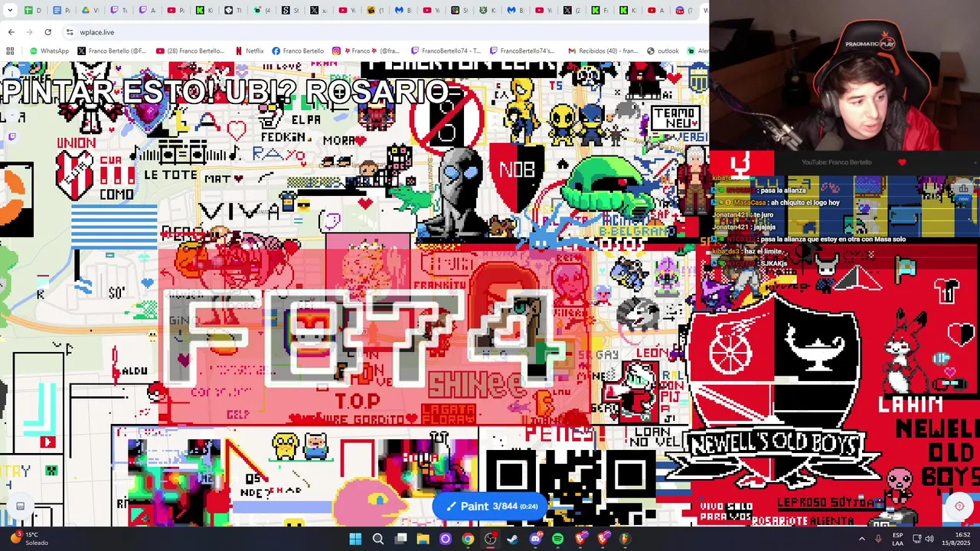Open the outlook bookmark
Screen dimensions: 980x551
(662, 51)
